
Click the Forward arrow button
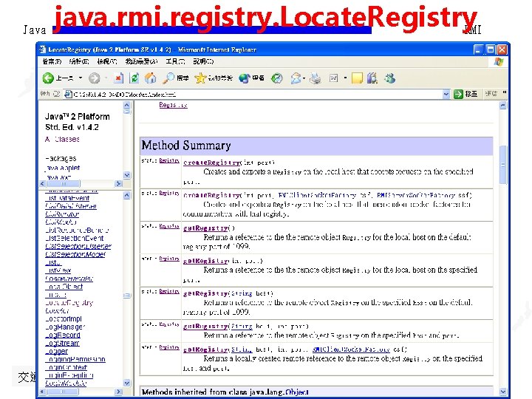[x=94, y=78]
